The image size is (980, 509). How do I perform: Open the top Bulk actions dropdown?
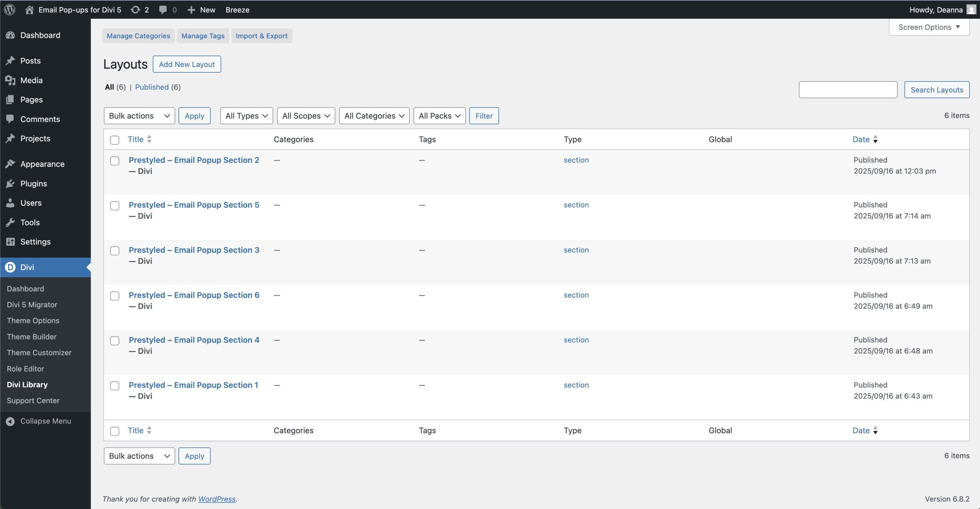coord(139,116)
